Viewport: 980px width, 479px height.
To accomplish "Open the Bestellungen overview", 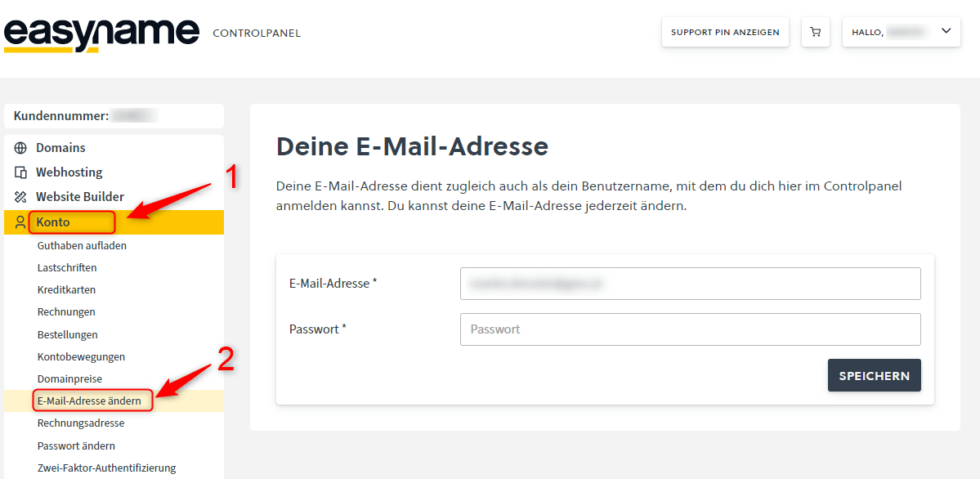I will (x=67, y=334).
